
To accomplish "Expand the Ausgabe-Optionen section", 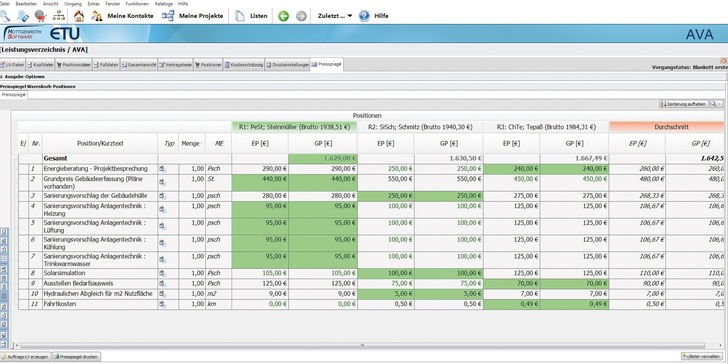I will pyautogui.click(x=23, y=77).
